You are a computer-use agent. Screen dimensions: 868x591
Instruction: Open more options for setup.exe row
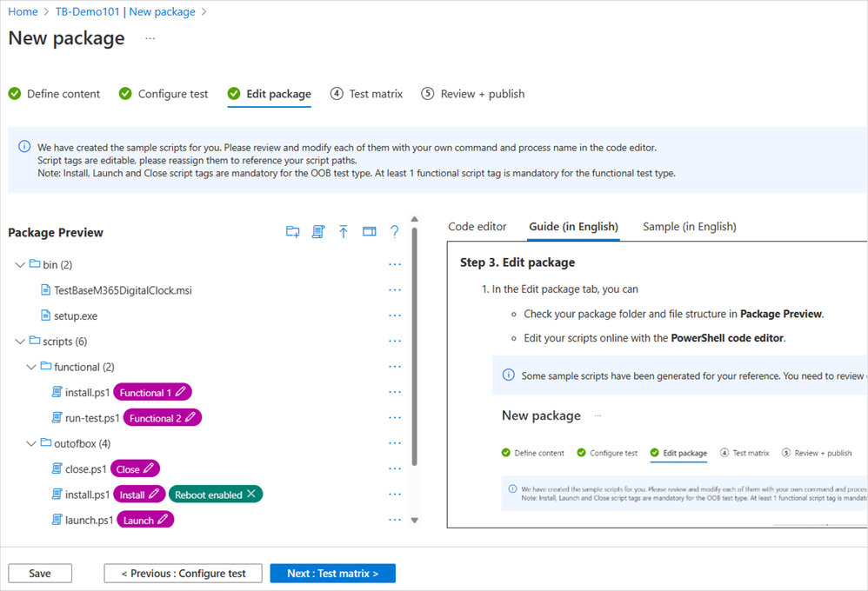[x=395, y=315]
